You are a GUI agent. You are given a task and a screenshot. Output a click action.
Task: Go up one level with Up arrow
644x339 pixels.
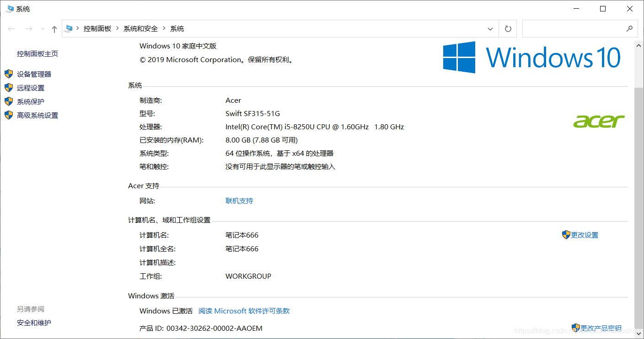[x=54, y=29]
